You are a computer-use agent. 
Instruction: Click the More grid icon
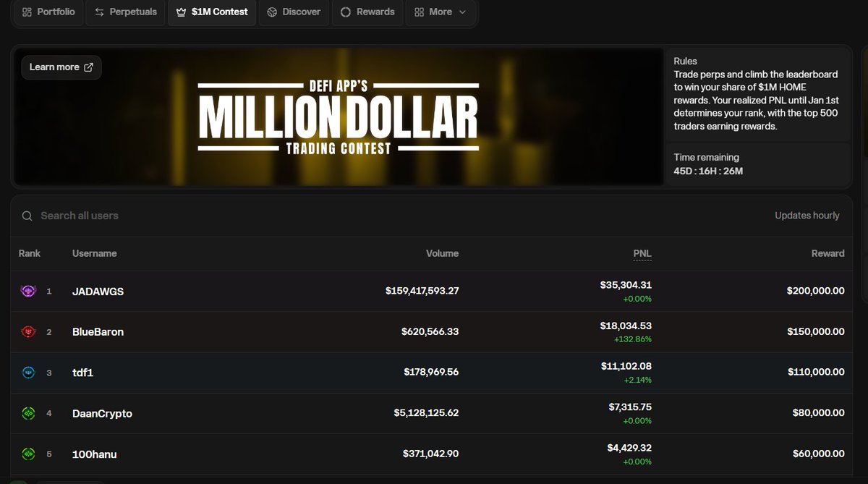coord(420,12)
